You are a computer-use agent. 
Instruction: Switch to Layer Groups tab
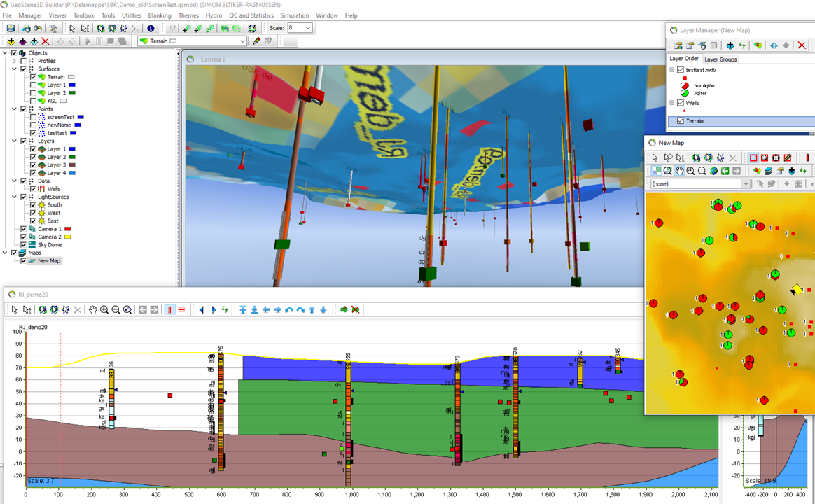(x=720, y=59)
